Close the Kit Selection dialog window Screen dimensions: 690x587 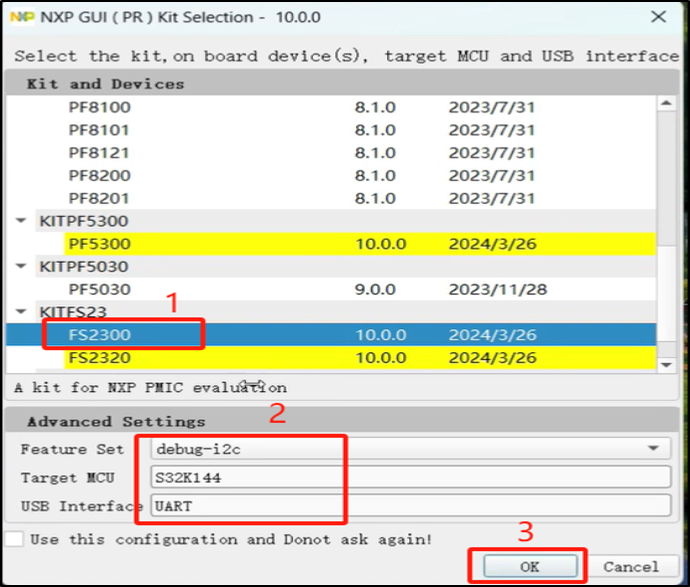coord(658,16)
